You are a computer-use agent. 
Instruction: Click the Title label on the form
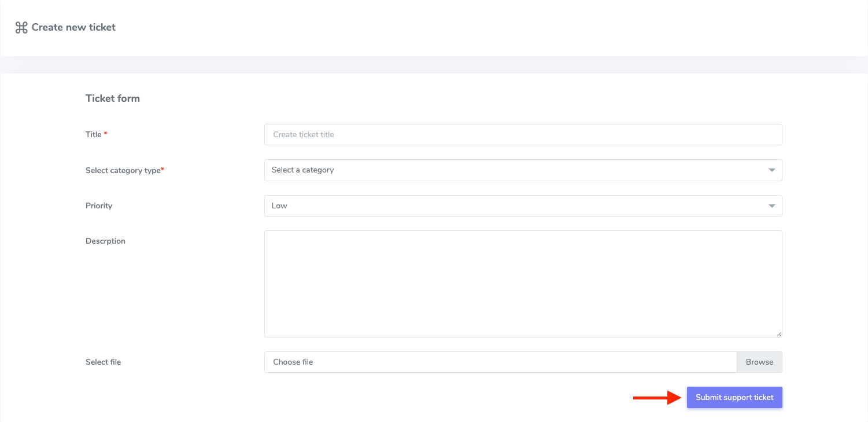[94, 134]
